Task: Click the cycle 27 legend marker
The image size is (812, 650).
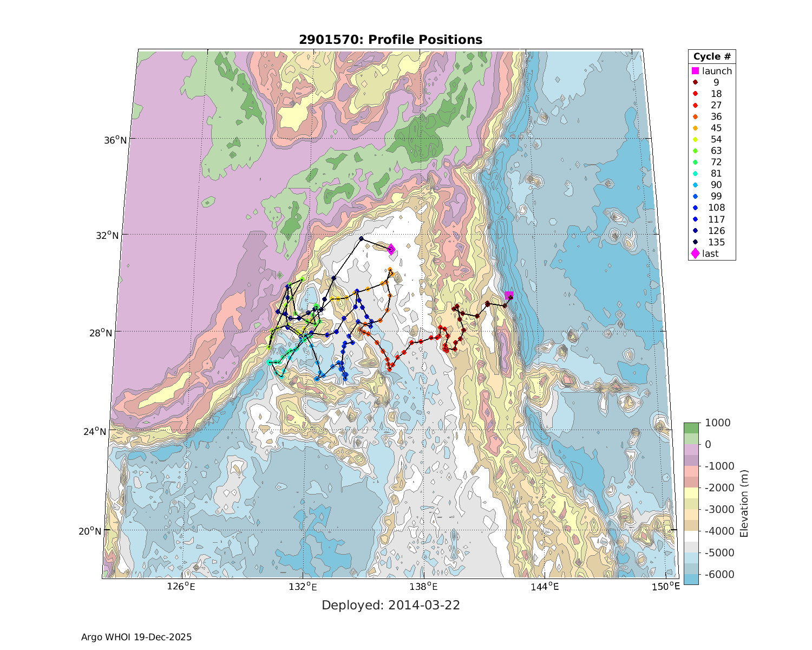Action: click(x=696, y=105)
